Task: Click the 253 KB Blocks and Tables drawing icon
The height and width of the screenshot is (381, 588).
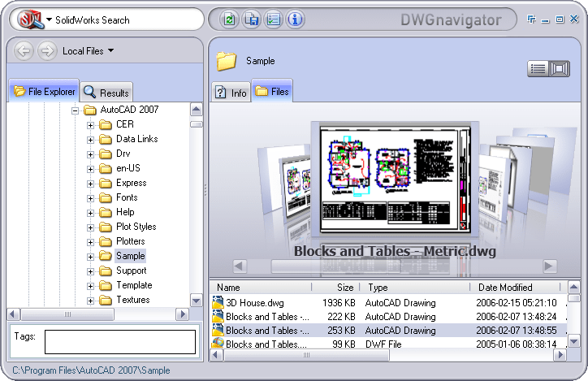Action: [x=218, y=330]
